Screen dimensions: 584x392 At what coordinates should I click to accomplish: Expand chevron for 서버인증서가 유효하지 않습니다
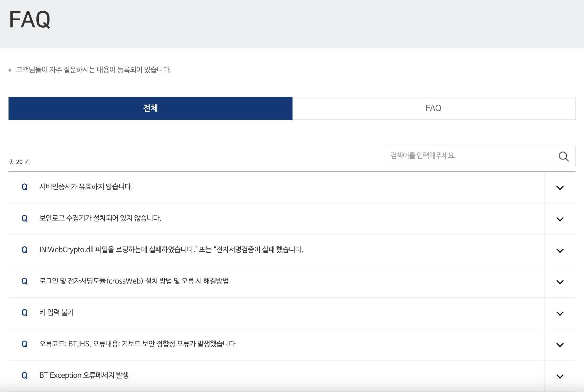click(x=560, y=188)
